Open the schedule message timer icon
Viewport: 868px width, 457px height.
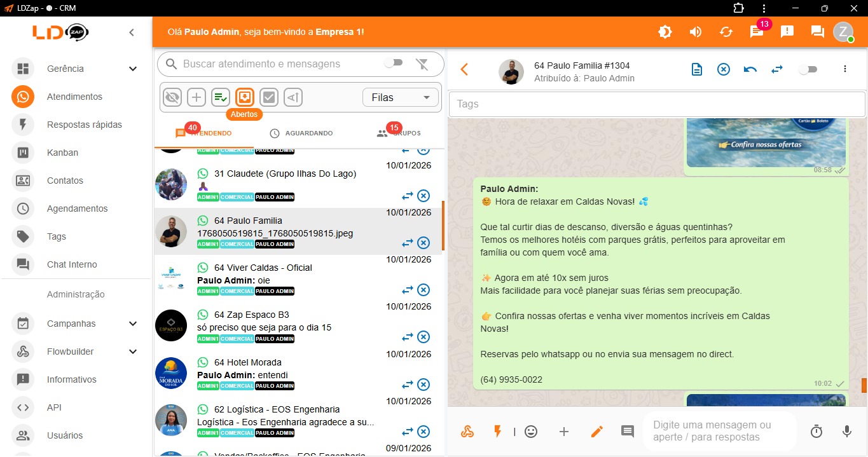tap(816, 432)
